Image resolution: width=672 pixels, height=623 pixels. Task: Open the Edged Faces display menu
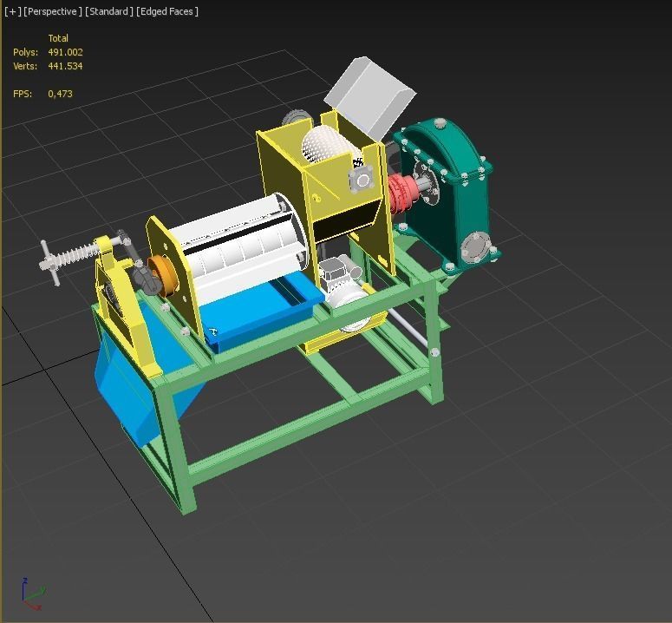167,11
